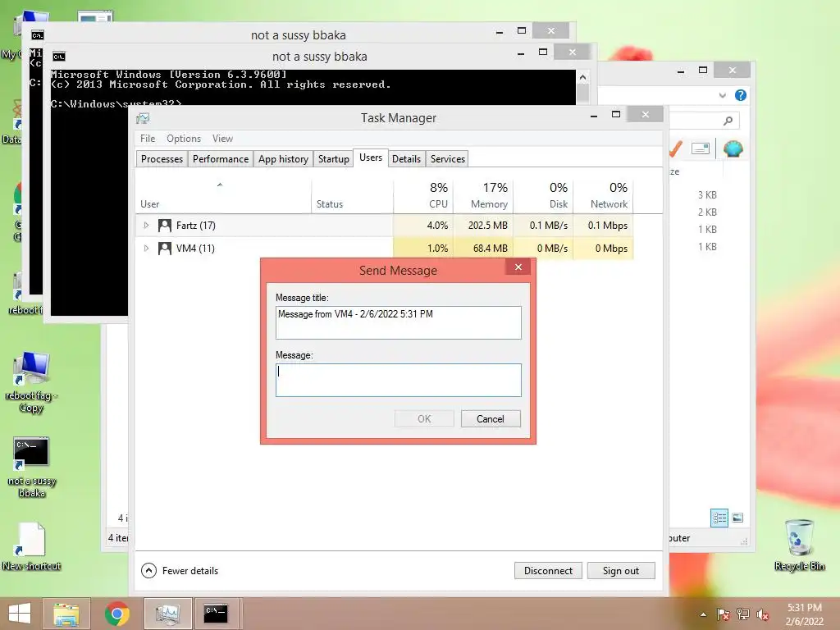Open the View menu in Task Manager
Screen dimensions: 840x630
click(x=222, y=138)
